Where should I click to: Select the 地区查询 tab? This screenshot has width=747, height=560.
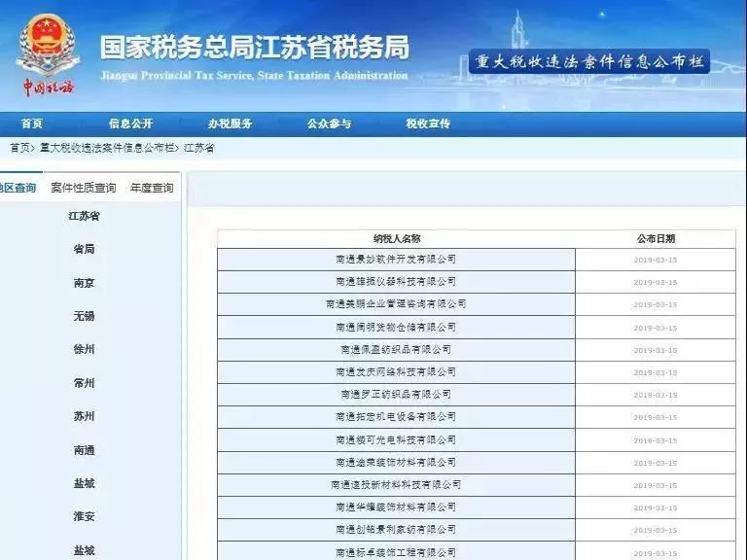pyautogui.click(x=18, y=188)
